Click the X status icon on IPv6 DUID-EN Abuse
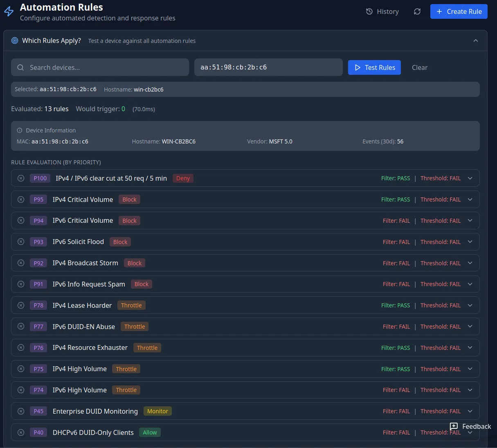The image size is (497, 448). coord(21,326)
